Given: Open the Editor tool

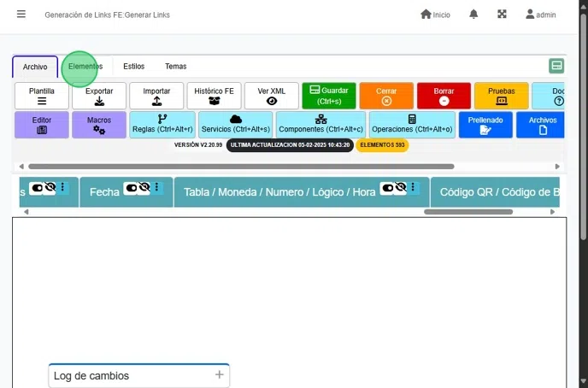Looking at the screenshot, I should click(x=42, y=125).
